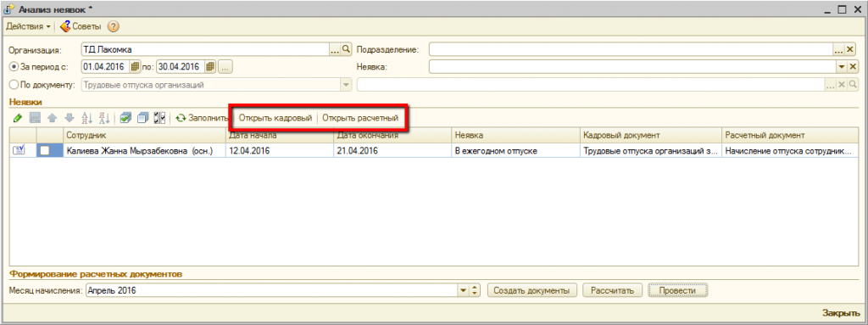Tick the checkbox for Калиева Жанна row
The image size is (868, 325).
45,150
